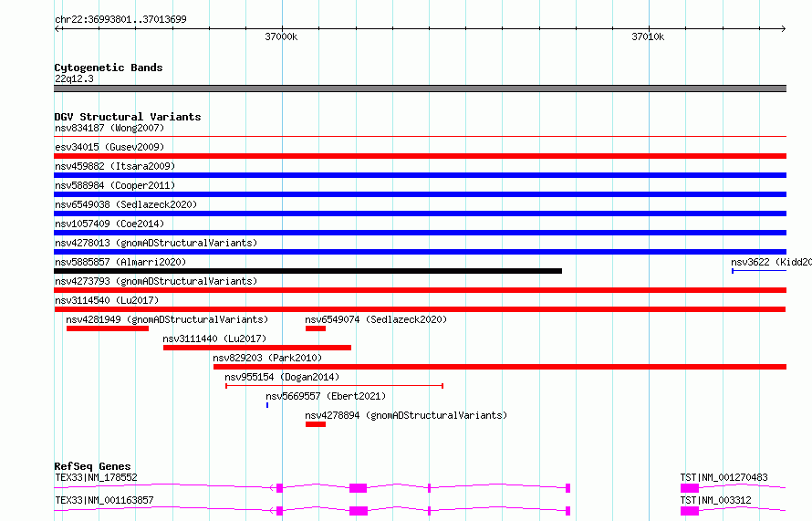Select the nsv829203 (Park2010) label
This screenshot has height=521, width=812.
(x=267, y=358)
